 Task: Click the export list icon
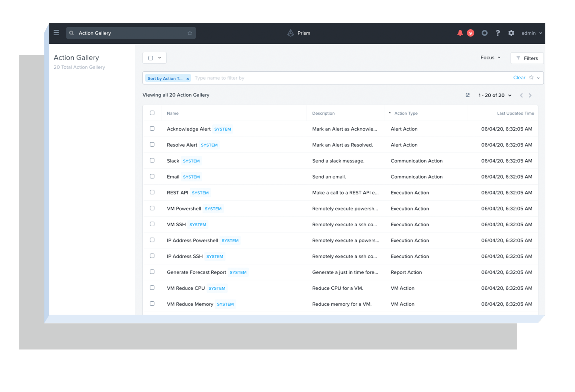click(467, 95)
